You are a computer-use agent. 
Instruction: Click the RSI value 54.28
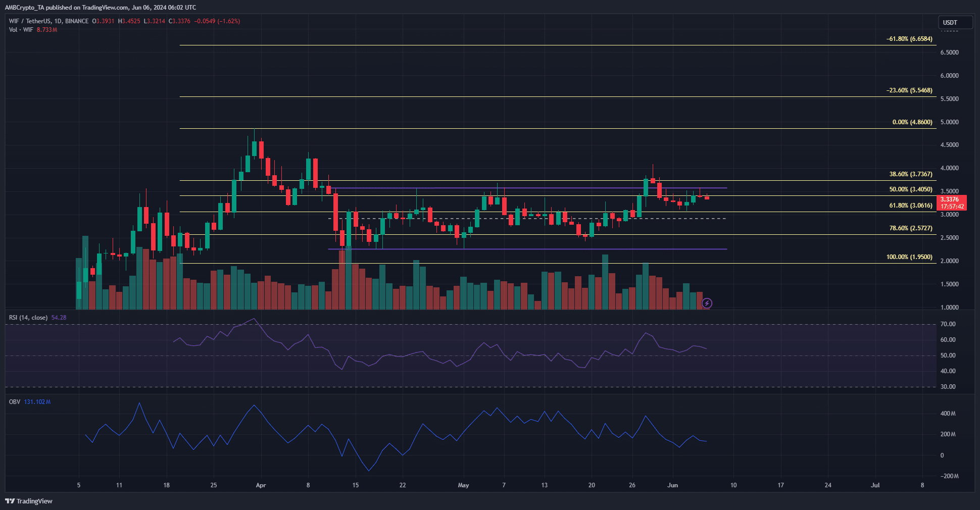[x=59, y=318]
